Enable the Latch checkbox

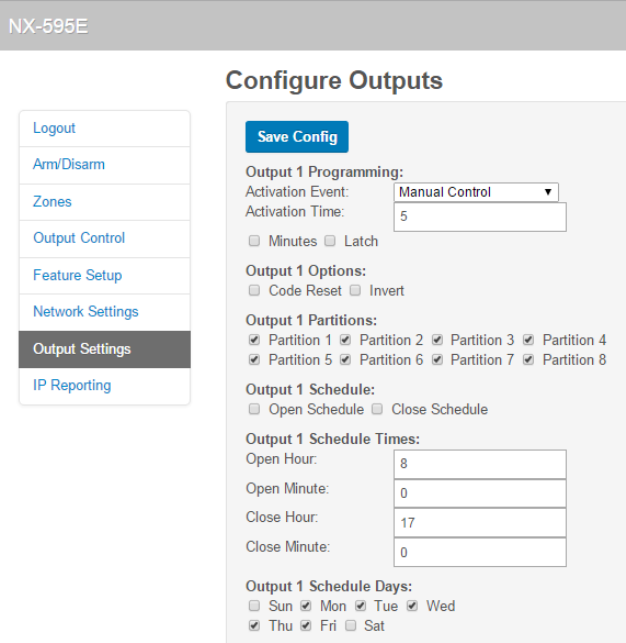[329, 241]
